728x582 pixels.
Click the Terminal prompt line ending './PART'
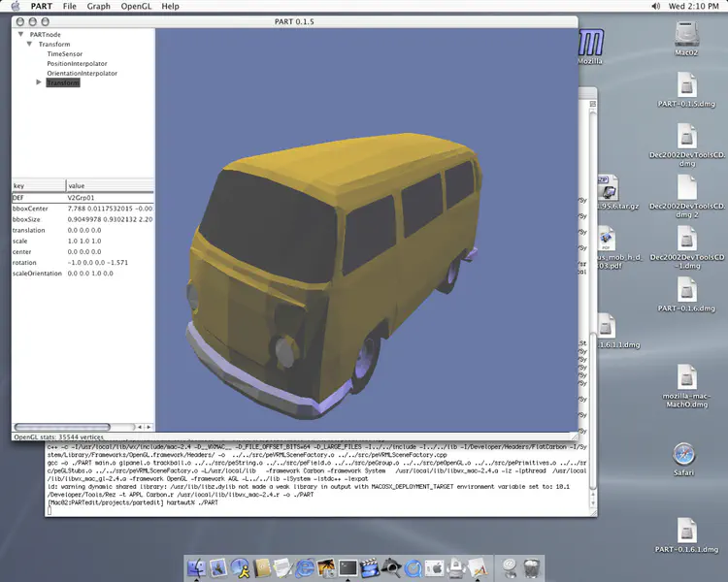[133, 502]
